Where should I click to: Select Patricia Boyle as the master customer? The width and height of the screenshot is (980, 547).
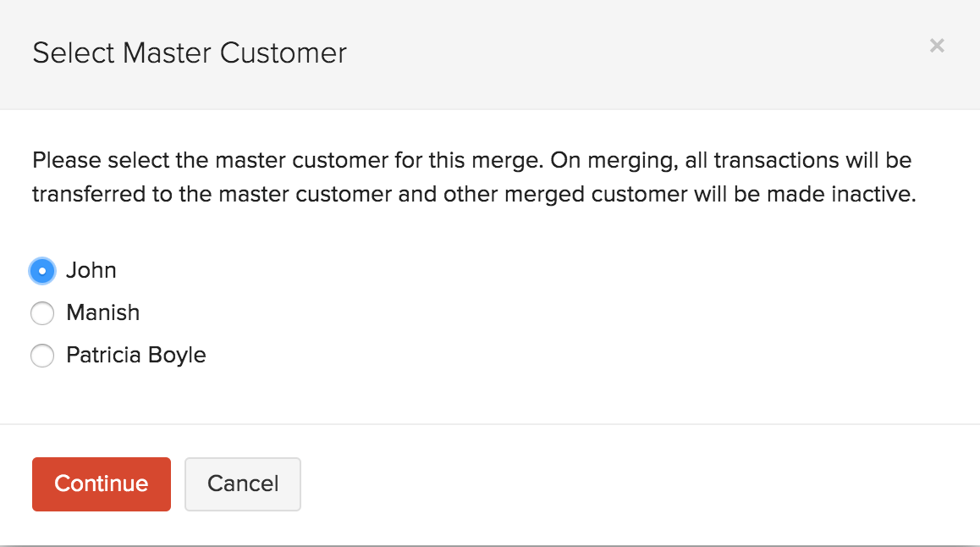pos(41,355)
